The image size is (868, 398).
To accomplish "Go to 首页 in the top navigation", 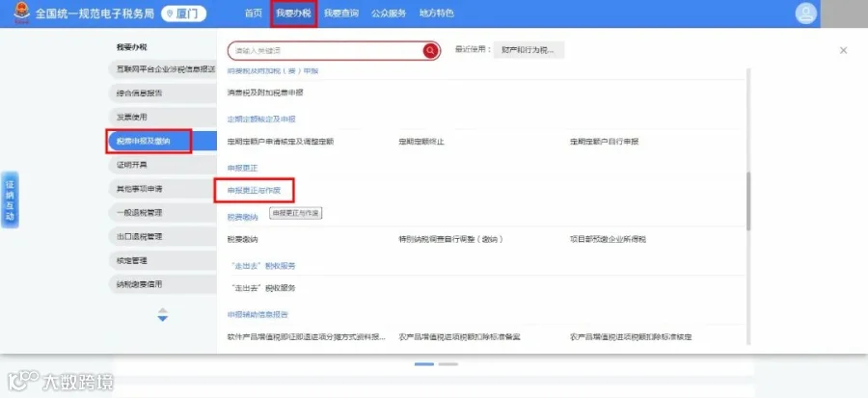I will click(253, 13).
